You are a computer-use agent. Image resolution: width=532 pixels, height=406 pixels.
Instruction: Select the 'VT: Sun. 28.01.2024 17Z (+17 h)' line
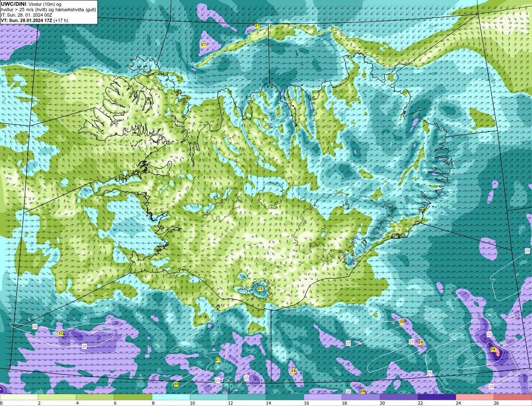click(x=34, y=20)
